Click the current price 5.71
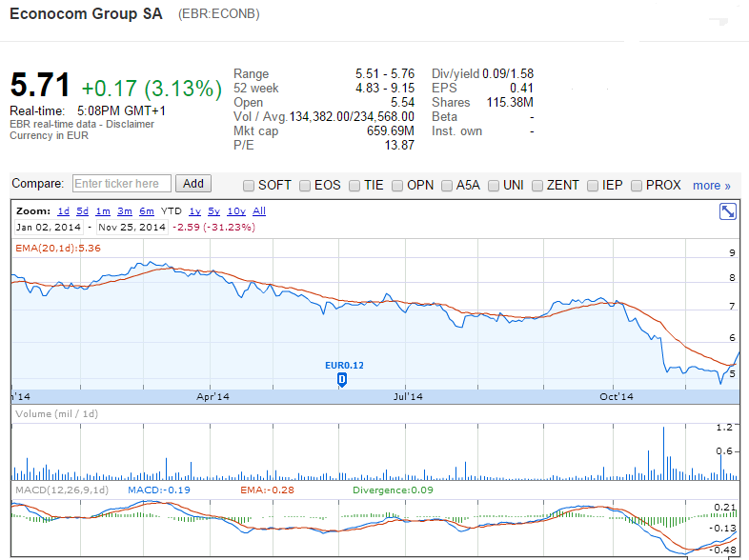The height and width of the screenshot is (560, 749). pos(40,85)
